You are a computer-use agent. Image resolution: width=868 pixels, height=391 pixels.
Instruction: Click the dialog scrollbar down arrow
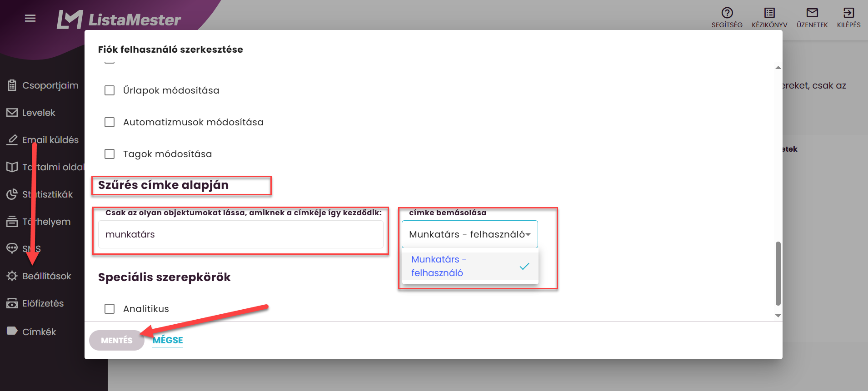778,316
